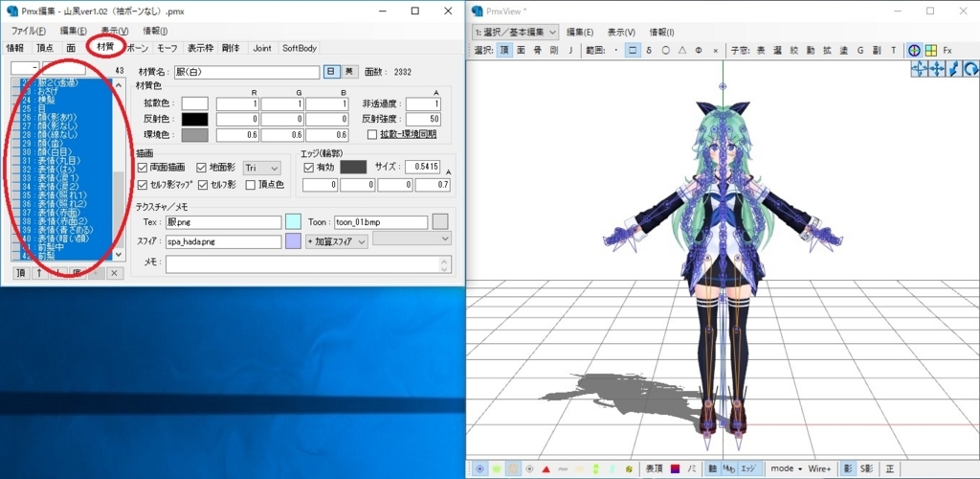This screenshot has height=479, width=980.
Task: Open the 表 sub-window in PmxView
Action: tap(761, 50)
